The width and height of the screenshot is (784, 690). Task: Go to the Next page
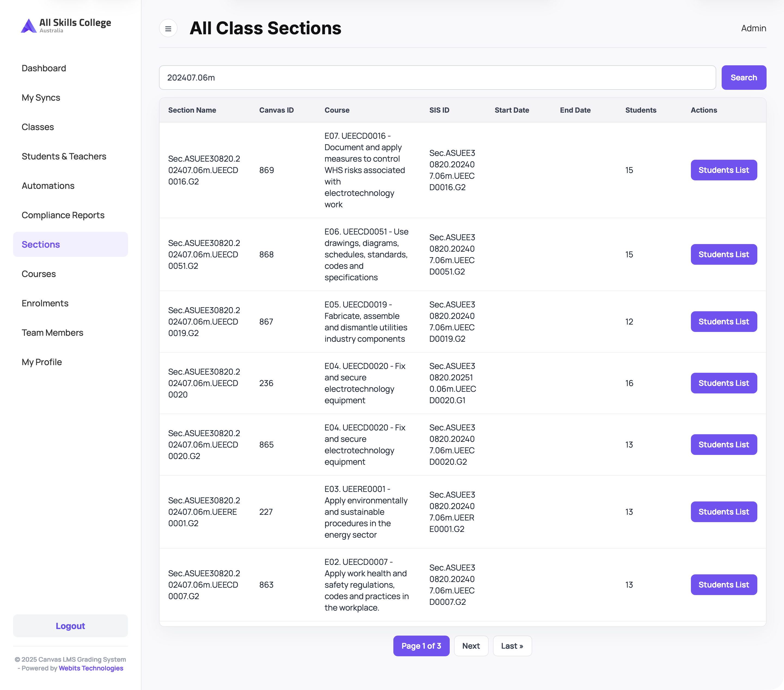click(x=471, y=646)
